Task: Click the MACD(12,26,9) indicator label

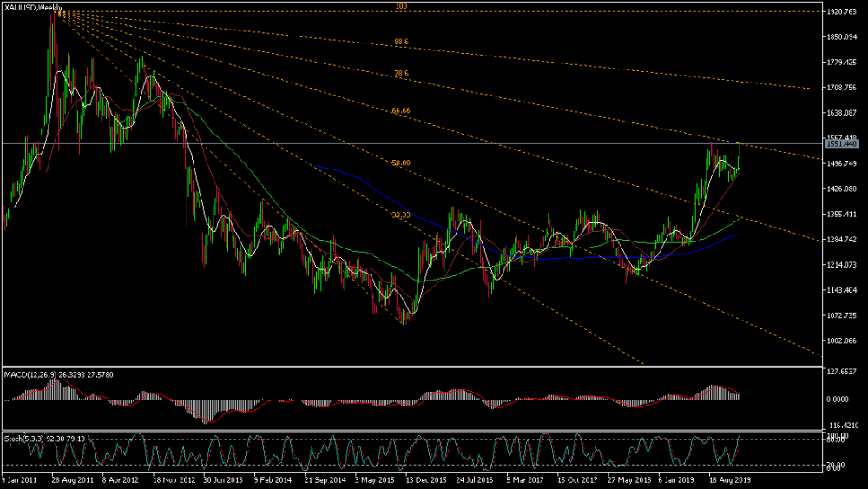Action: [59, 375]
